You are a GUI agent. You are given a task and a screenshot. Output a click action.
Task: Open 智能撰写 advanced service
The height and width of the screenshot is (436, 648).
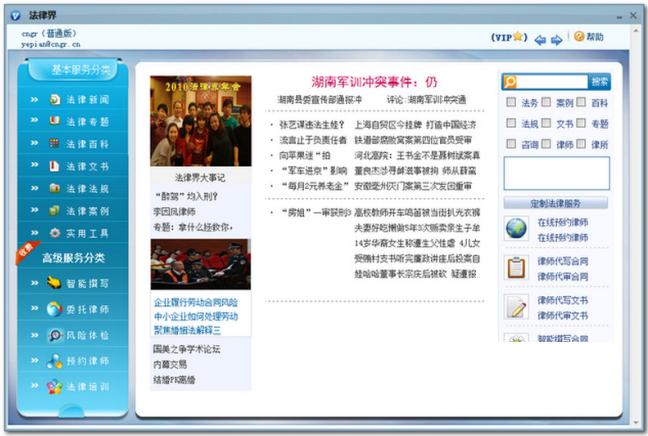(87, 284)
